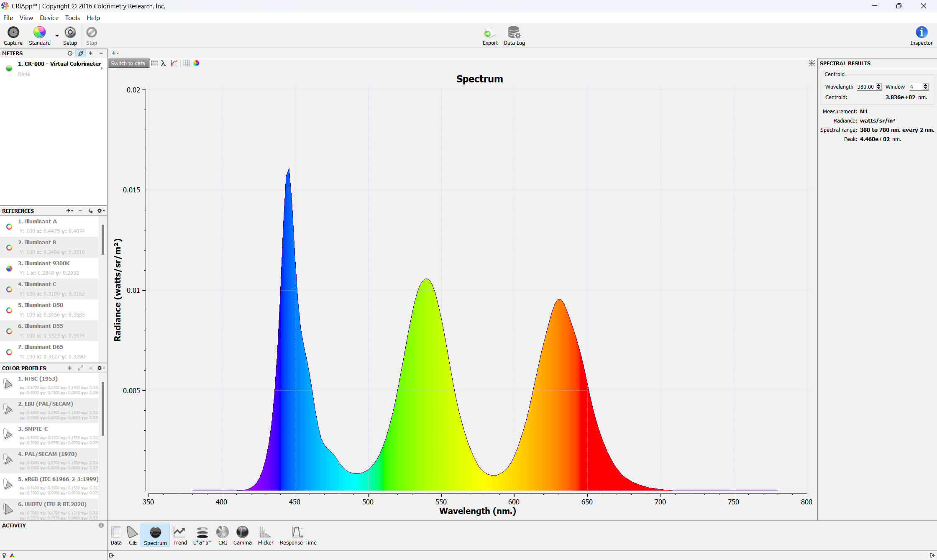Open the Device menu
The image size is (937, 560).
pyautogui.click(x=49, y=18)
